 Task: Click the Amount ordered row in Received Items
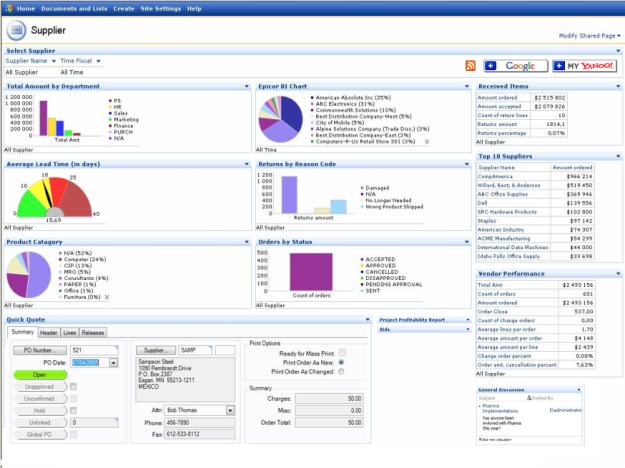521,98
